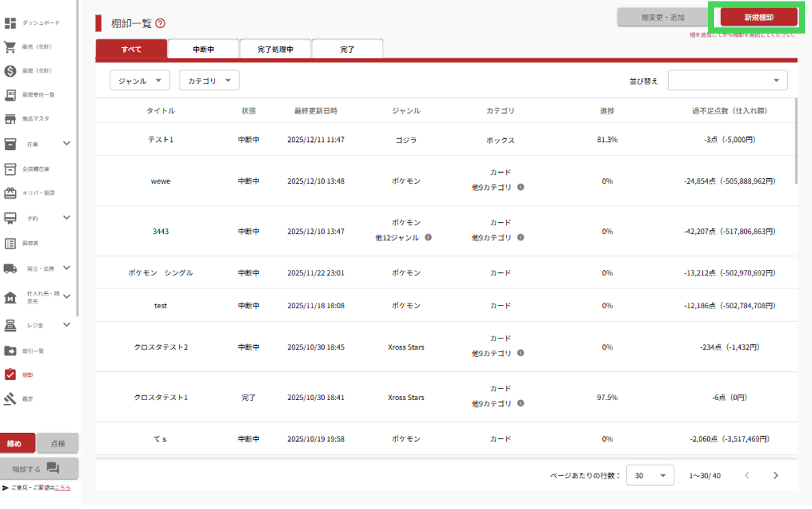Open 商品マスタ store icon in sidebar
The image size is (812, 509).
click(10, 119)
